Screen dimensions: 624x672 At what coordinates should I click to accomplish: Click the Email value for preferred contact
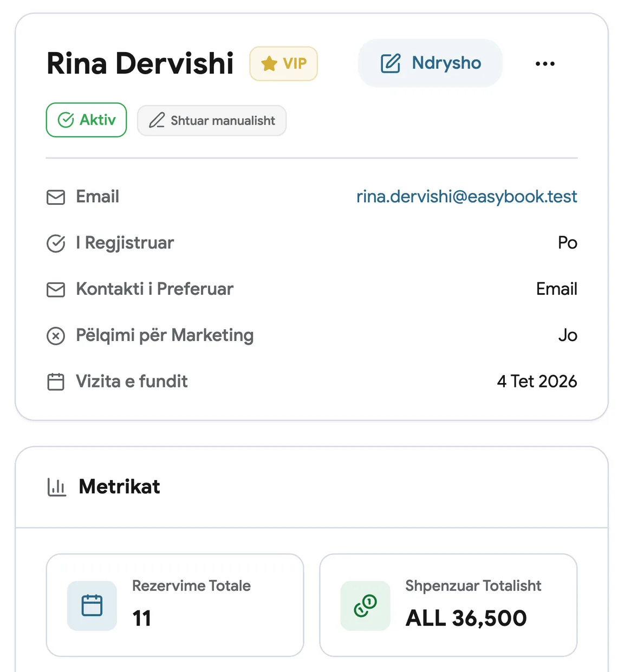click(557, 289)
